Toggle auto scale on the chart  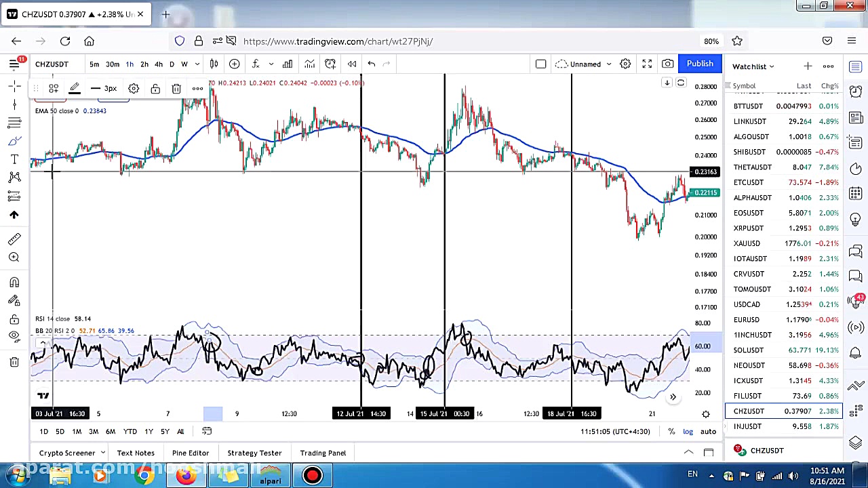pyautogui.click(x=708, y=432)
